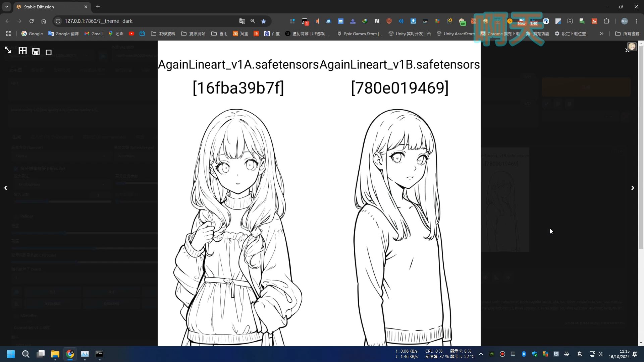Close the image preview with the X icon
644x362 pixels.
[627, 50]
